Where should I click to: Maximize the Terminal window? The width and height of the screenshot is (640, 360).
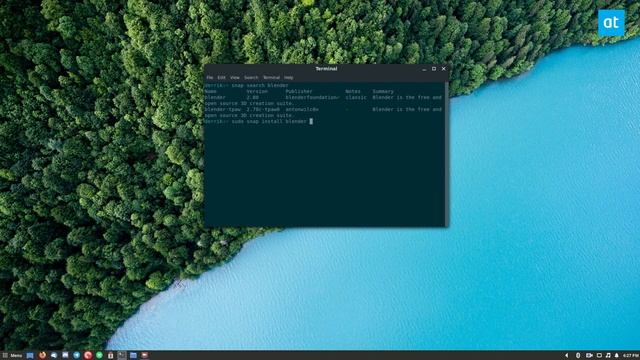[434, 69]
